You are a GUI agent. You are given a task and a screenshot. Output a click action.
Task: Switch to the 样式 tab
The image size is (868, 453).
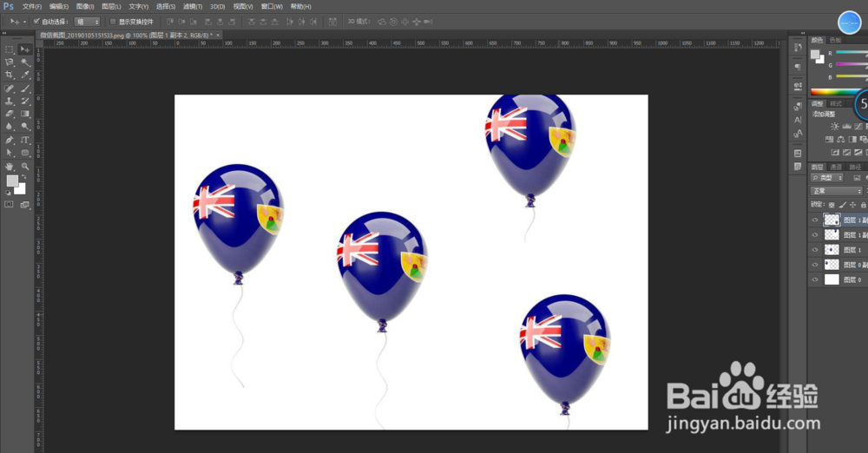coord(836,103)
